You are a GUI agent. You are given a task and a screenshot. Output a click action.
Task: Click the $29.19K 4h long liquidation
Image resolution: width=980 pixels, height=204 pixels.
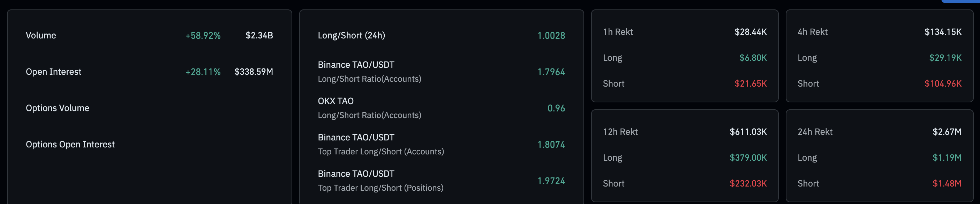pos(945,58)
